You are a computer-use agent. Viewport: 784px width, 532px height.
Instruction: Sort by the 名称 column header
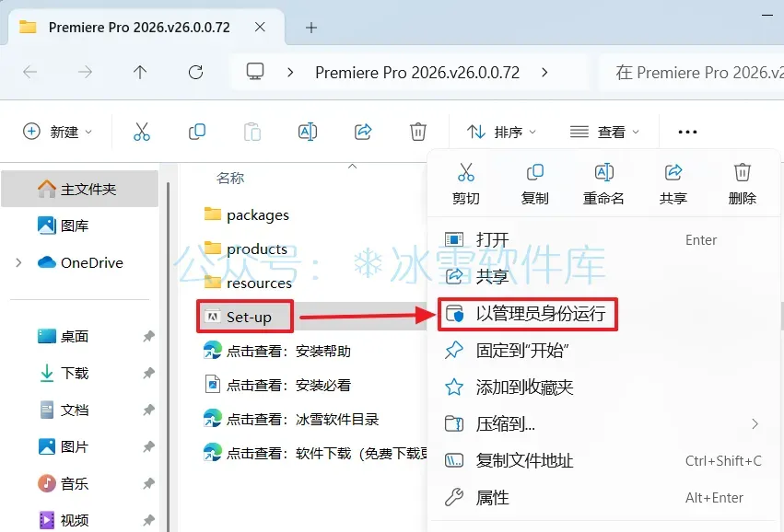pos(230,178)
